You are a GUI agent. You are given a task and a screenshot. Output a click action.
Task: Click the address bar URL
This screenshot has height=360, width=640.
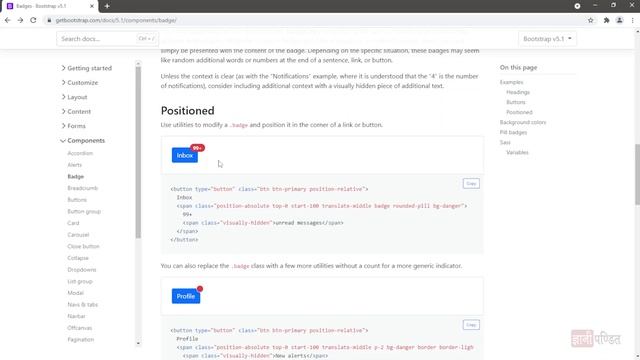116,20
